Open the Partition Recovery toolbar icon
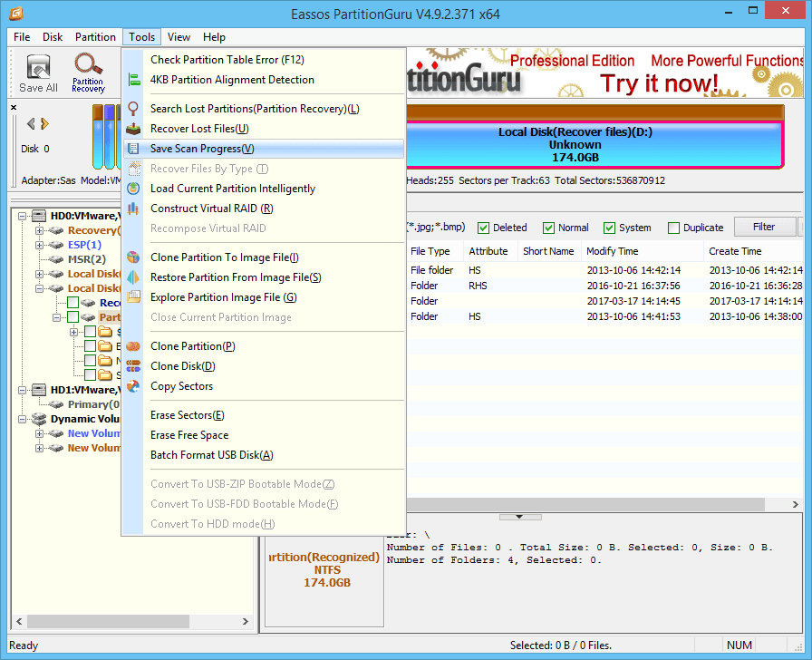Screen dimensions: 812x660 [x=88, y=73]
